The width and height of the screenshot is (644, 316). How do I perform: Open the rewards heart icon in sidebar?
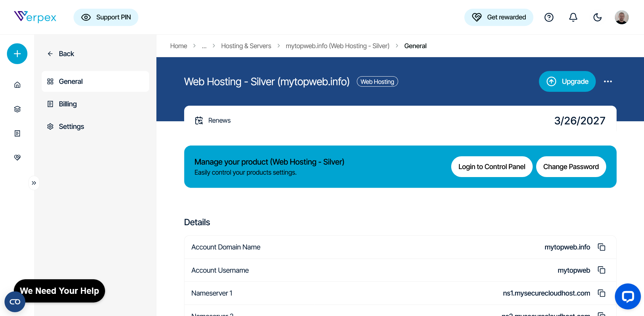point(17,158)
